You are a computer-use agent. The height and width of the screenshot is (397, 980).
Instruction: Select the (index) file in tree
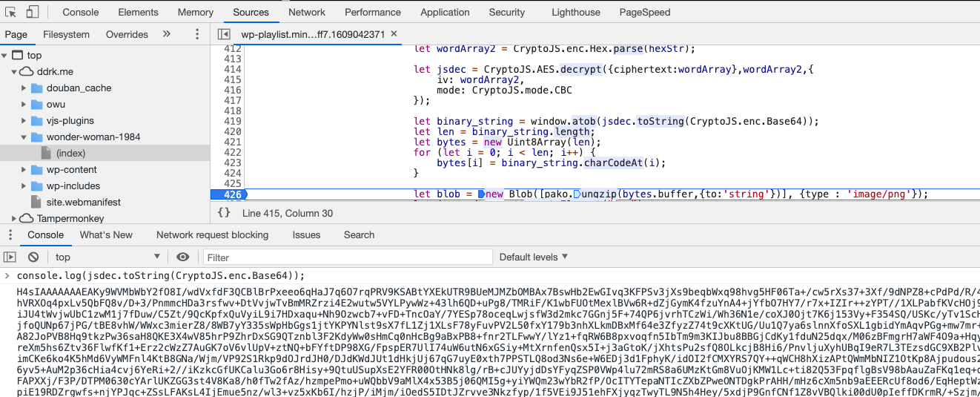[x=70, y=153]
